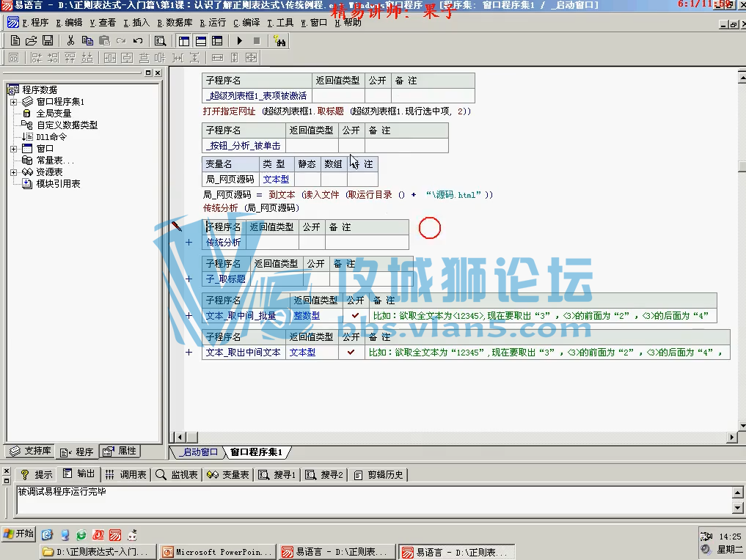Click the same-width sizing layout icon
The width and height of the screenshot is (746, 560).
coord(217,58)
